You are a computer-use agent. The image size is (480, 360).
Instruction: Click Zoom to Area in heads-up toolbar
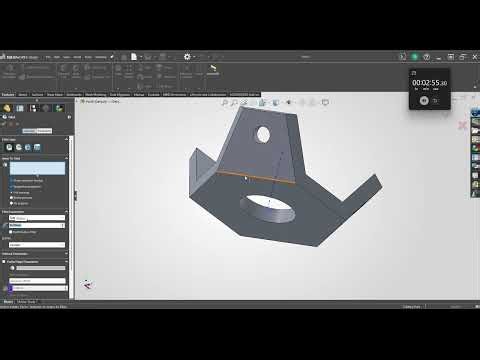(x=234, y=102)
